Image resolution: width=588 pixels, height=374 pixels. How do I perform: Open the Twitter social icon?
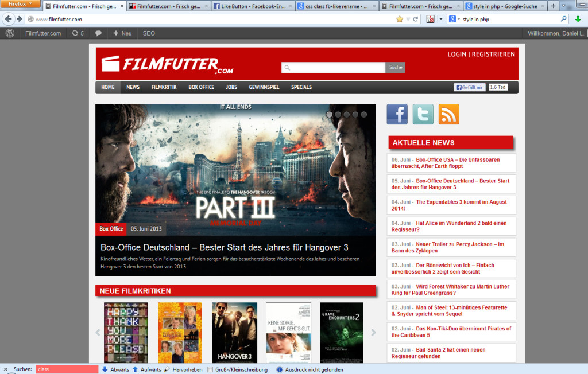[x=423, y=114]
